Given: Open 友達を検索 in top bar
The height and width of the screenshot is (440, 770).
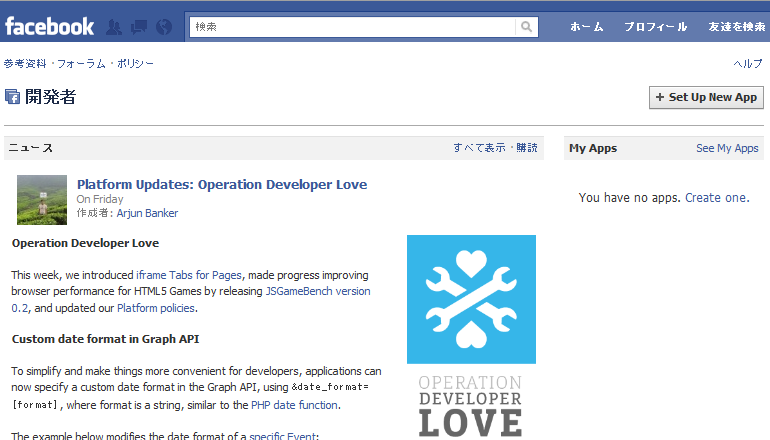Looking at the screenshot, I should click(736, 27).
